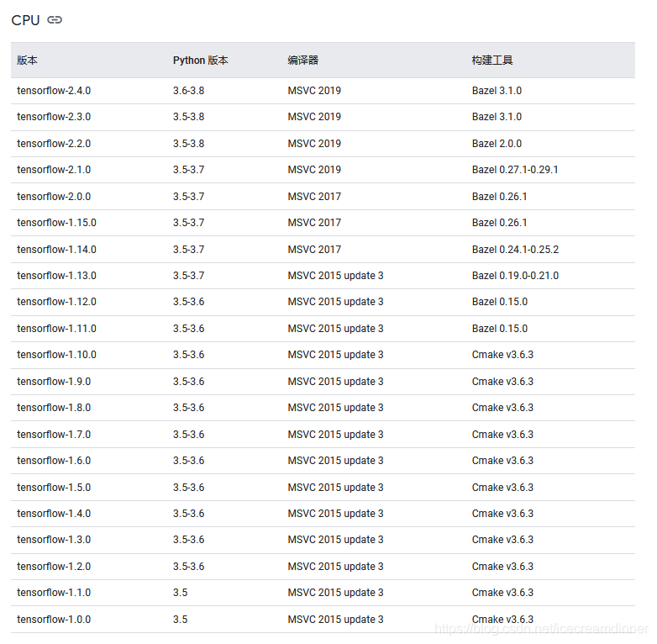Screen dimensions: 657x644
Task: Click Python 3.5 in tensorflow-1.0.0 row
Action: point(180,619)
